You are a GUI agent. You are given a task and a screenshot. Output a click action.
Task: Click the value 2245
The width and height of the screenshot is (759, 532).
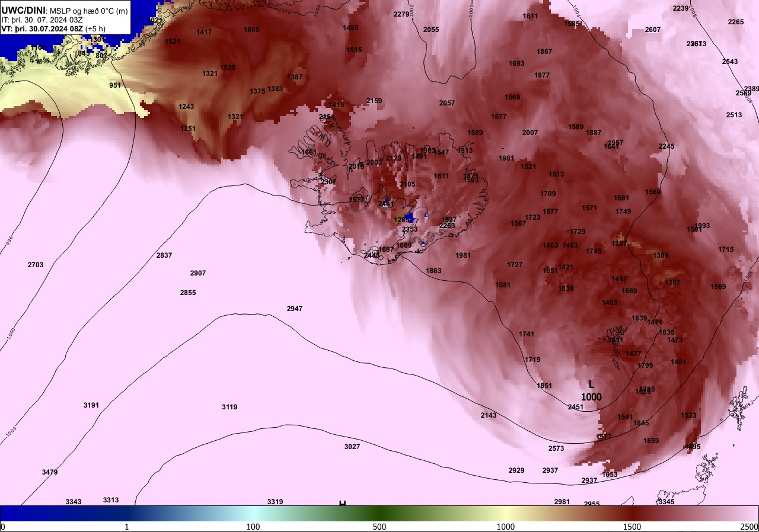coord(666,146)
